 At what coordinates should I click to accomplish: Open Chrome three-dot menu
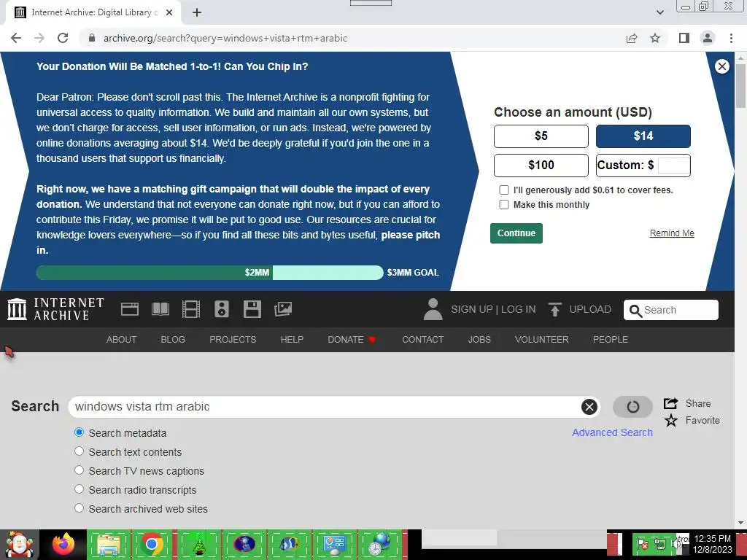tap(731, 38)
